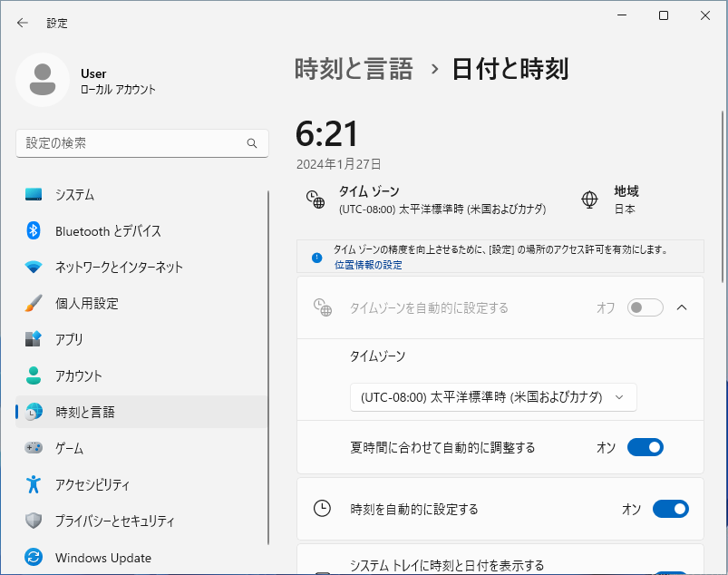The width and height of the screenshot is (728, 575).
Task: Click the main content vertical scrollbar
Action: (723, 197)
